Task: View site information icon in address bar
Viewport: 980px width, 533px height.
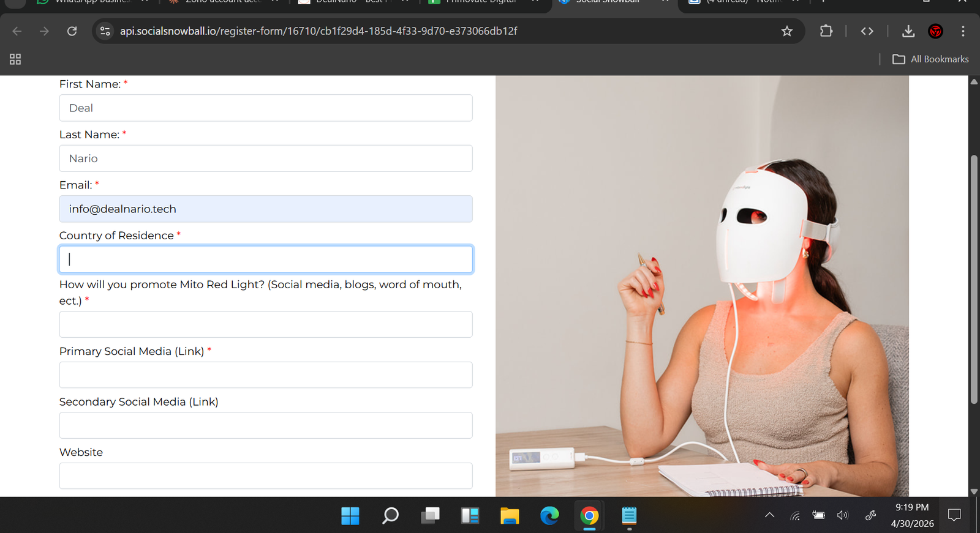Action: pos(105,31)
